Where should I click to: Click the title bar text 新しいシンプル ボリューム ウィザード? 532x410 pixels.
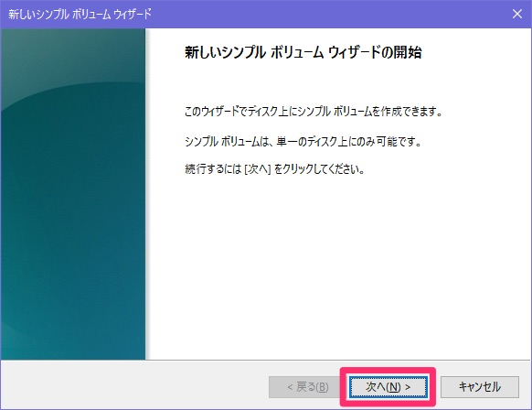click(x=80, y=15)
